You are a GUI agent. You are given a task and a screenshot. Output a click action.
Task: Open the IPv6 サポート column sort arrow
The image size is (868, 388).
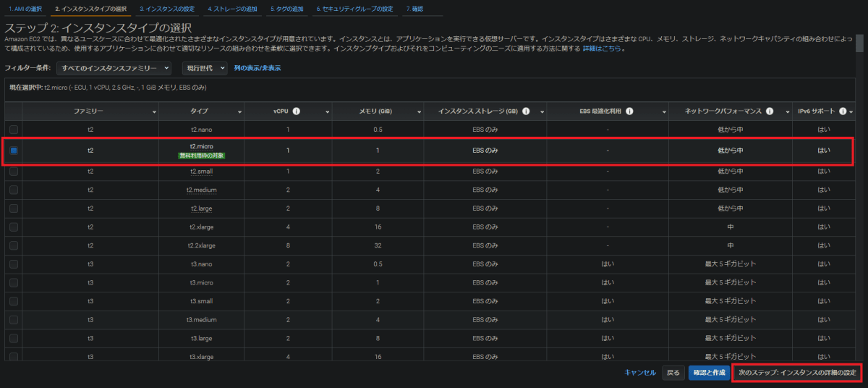(x=851, y=112)
